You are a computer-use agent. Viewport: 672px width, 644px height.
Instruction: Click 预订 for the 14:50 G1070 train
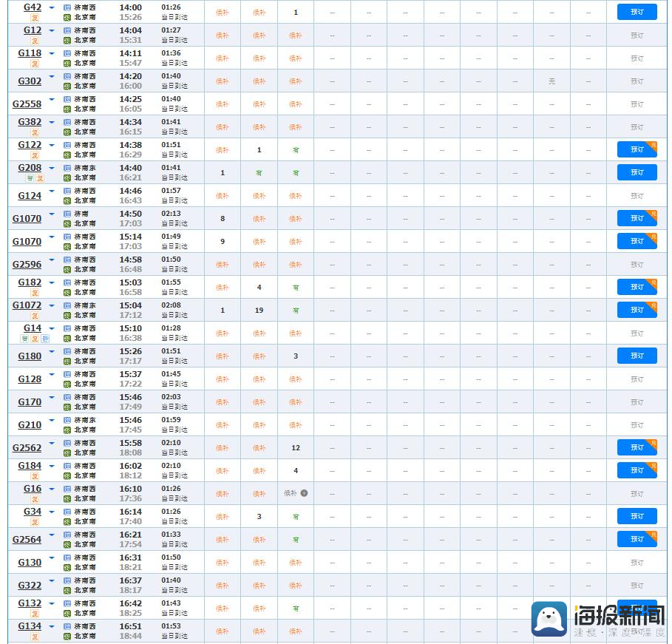click(x=637, y=218)
